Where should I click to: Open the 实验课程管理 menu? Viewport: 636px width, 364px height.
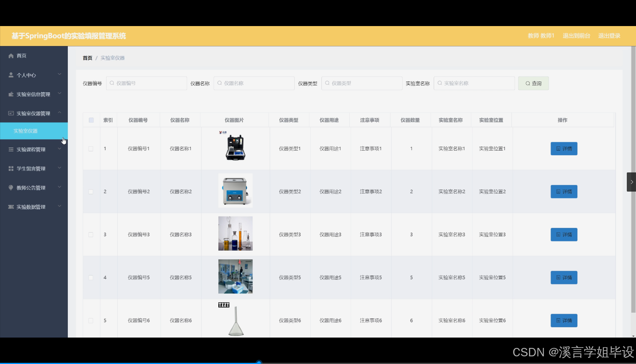(x=34, y=149)
